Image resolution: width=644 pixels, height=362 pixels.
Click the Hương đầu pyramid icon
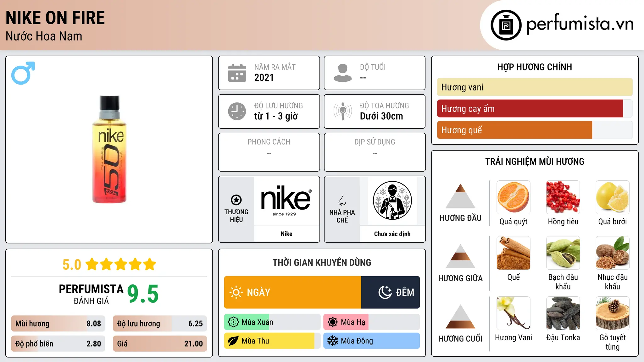(460, 196)
